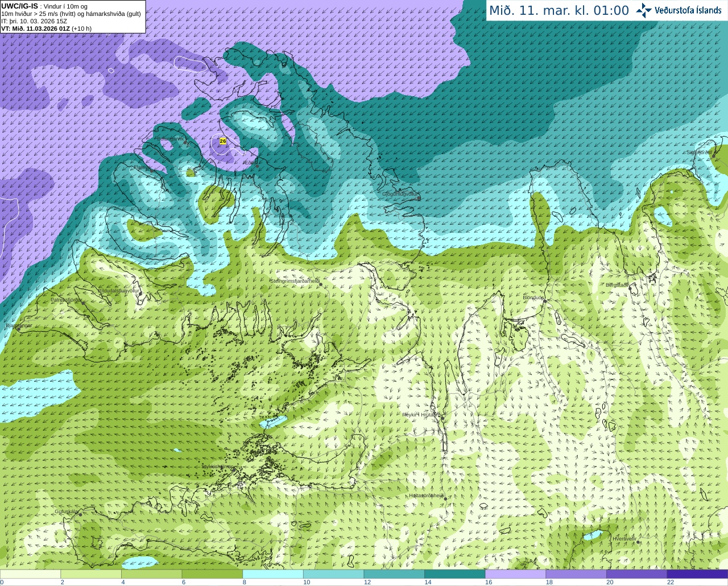Pick the 16–18 m/s lavender legend swatch
Image resolution: width=728 pixels, height=586 pixels.
coord(515,574)
